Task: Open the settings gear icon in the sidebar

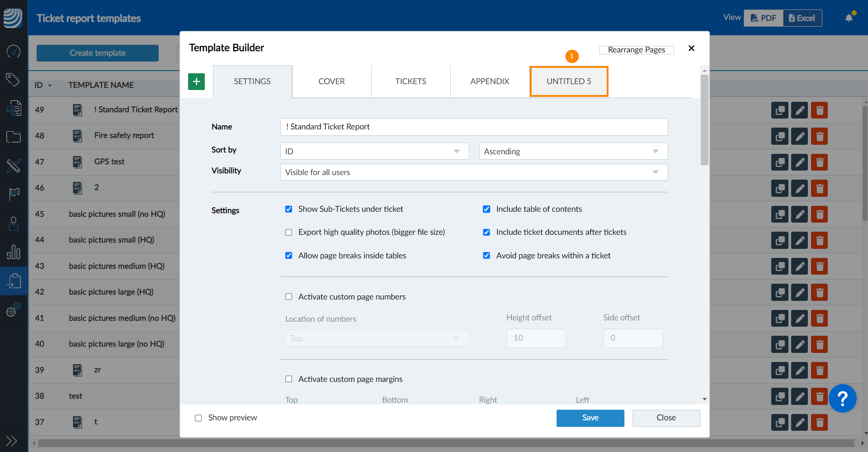Action: [13, 310]
